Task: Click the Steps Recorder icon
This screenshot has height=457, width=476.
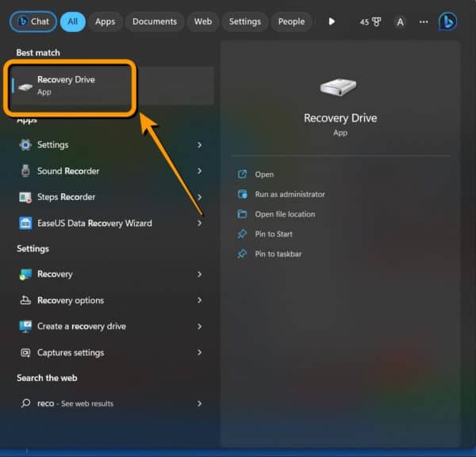Action: 25,198
